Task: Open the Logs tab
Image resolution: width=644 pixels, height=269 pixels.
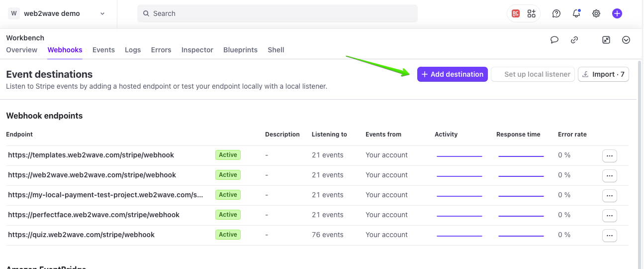Action: pyautogui.click(x=133, y=50)
